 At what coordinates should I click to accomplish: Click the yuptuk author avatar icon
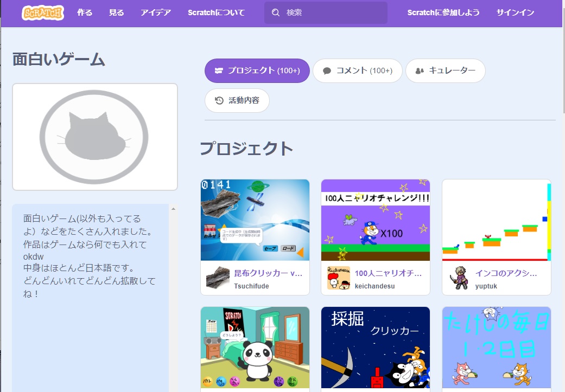[459, 278]
